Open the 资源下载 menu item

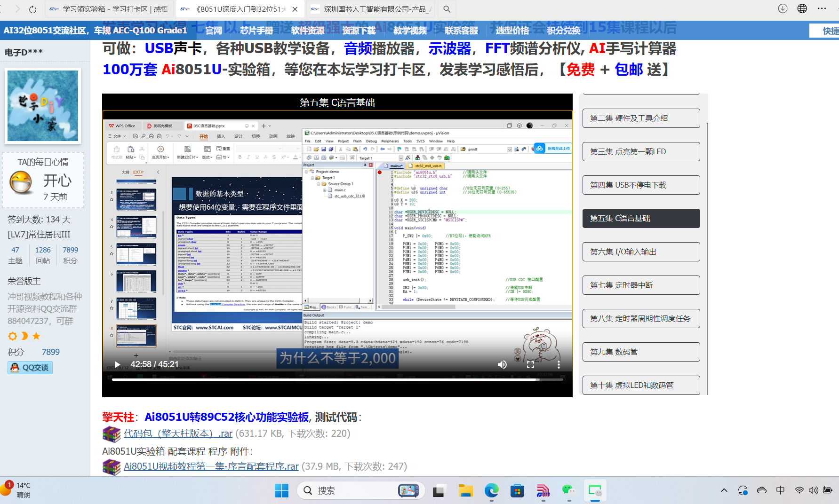359,31
